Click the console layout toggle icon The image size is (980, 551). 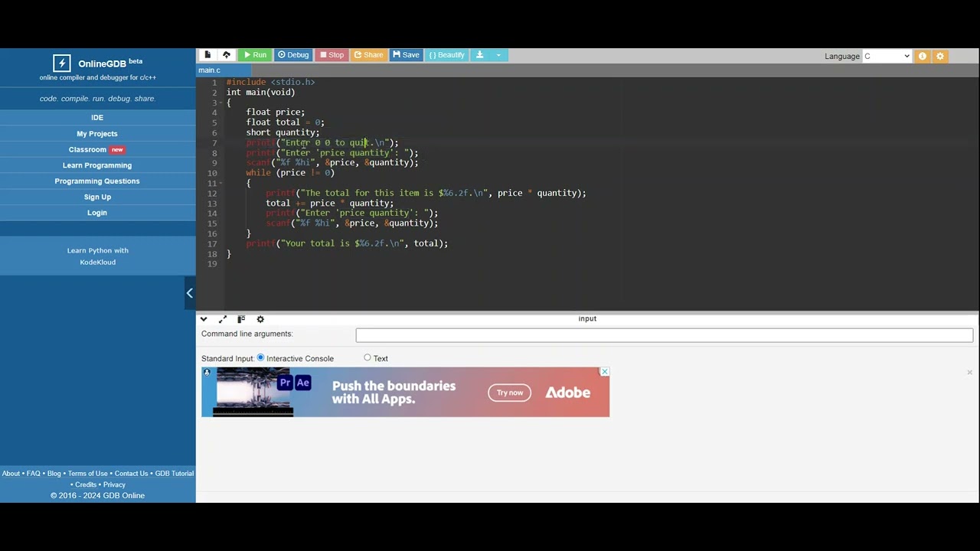[x=241, y=319]
